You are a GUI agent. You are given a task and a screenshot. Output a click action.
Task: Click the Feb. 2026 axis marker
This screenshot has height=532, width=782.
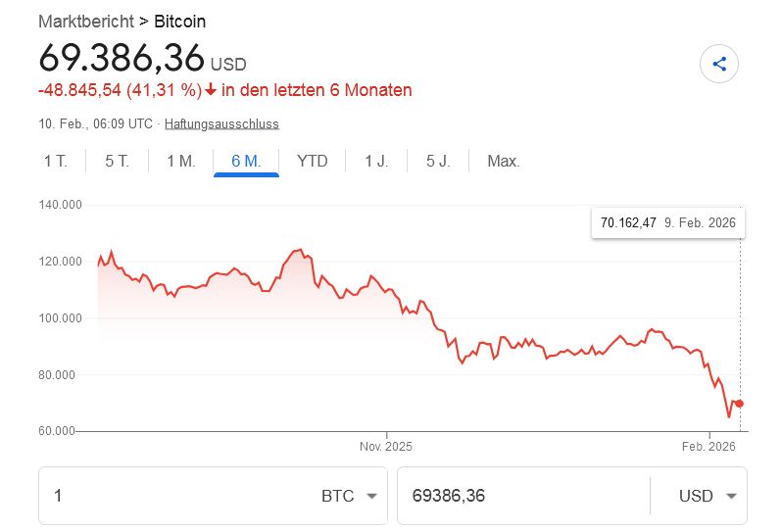pyautogui.click(x=708, y=447)
